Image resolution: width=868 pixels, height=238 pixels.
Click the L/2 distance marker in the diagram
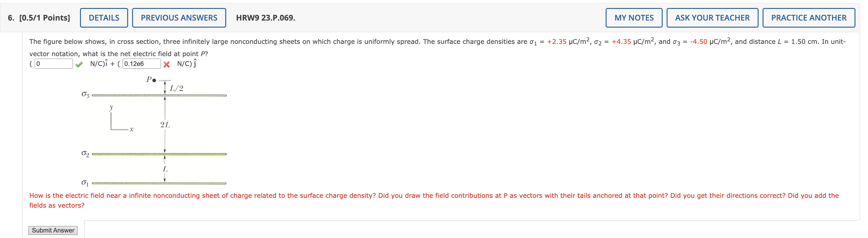[x=176, y=88]
